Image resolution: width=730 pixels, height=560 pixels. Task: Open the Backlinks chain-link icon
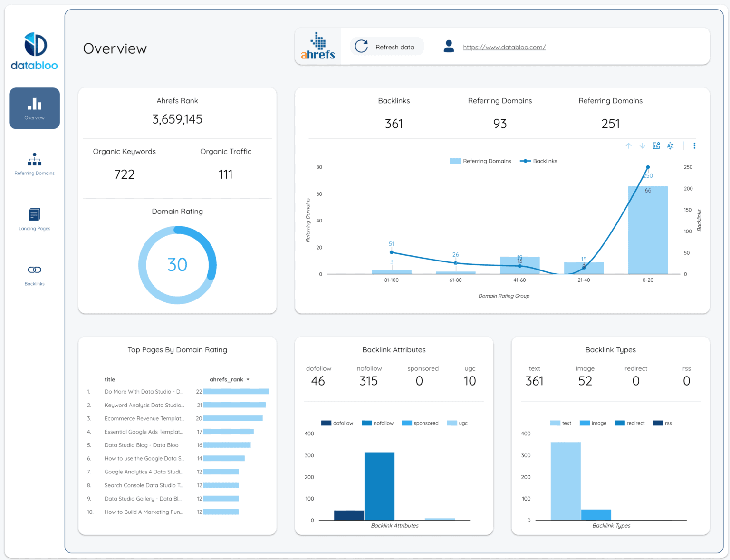[35, 270]
